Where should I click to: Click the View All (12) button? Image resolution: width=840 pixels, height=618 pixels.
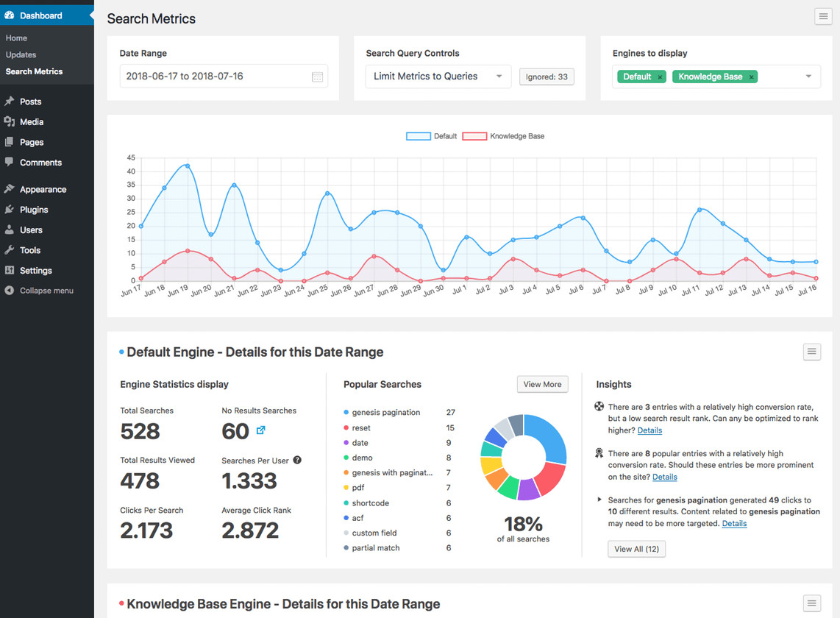point(636,549)
